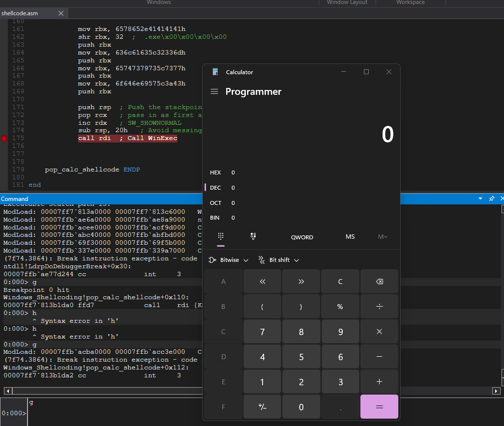Open the memory M dropdown
Screen dimensions: 504x426
tap(383, 237)
